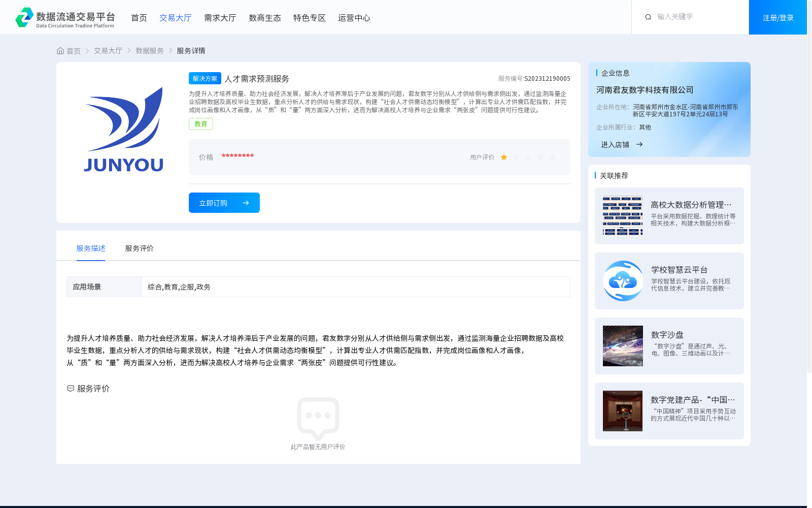Set rating by clicking the third star
Screen dimensions: 812x508
point(528,157)
